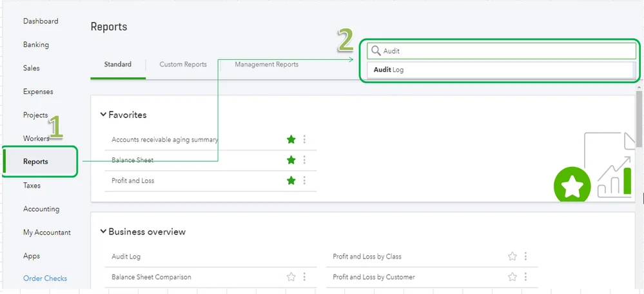Choose Audit Log search suggestion
Image resolution: width=644 pixels, height=294 pixels.
(500, 70)
